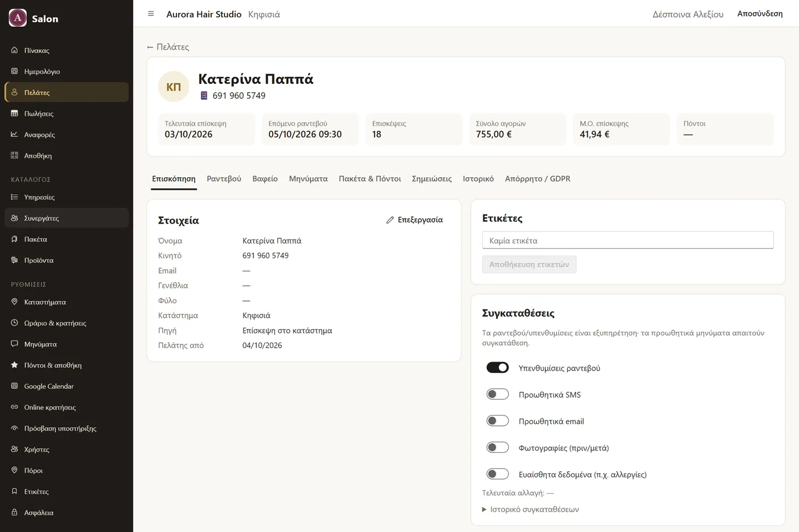Open the Αναφορές chart icon
This screenshot has width=799, height=532.
(x=15, y=135)
